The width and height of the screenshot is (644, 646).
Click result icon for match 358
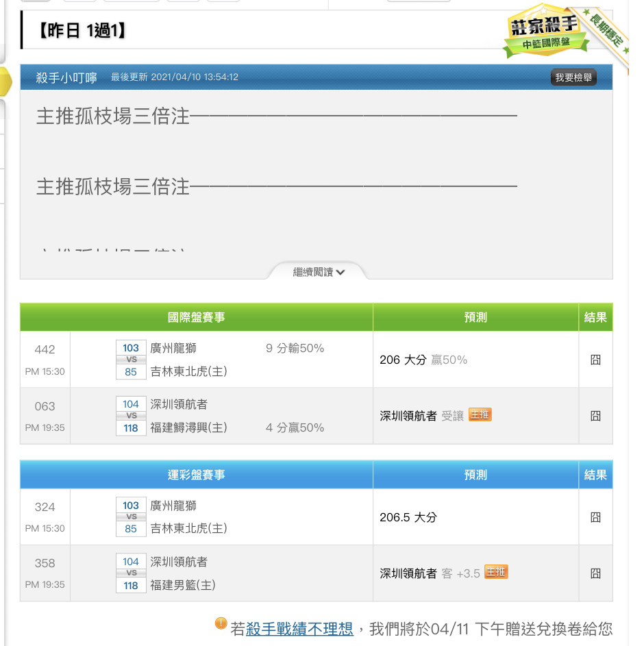[x=595, y=573]
